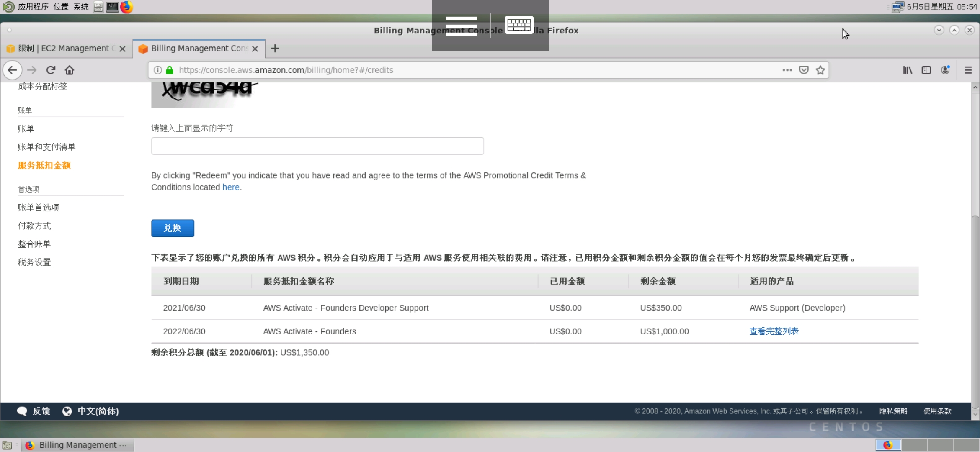Click the captcha image
The height and width of the screenshot is (452, 980).
206,95
